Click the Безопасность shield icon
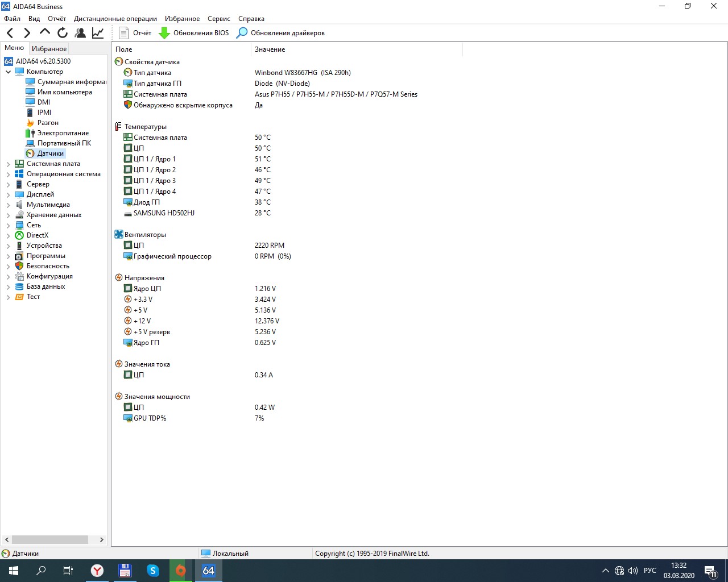 [19, 266]
